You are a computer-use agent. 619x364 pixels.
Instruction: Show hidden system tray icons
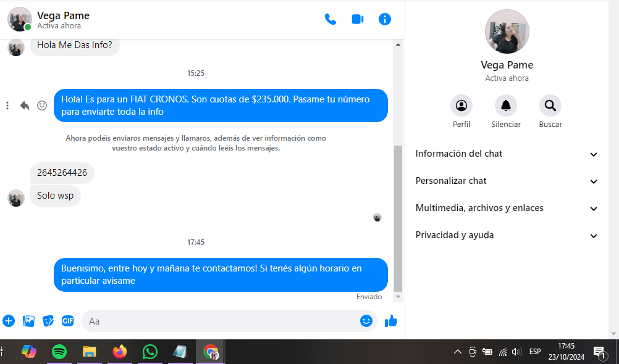pyautogui.click(x=458, y=352)
